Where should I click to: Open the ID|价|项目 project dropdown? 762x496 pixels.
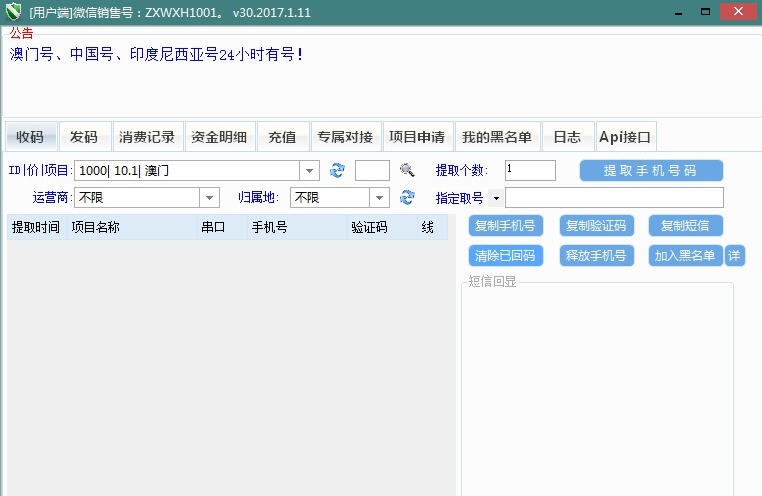click(310, 171)
